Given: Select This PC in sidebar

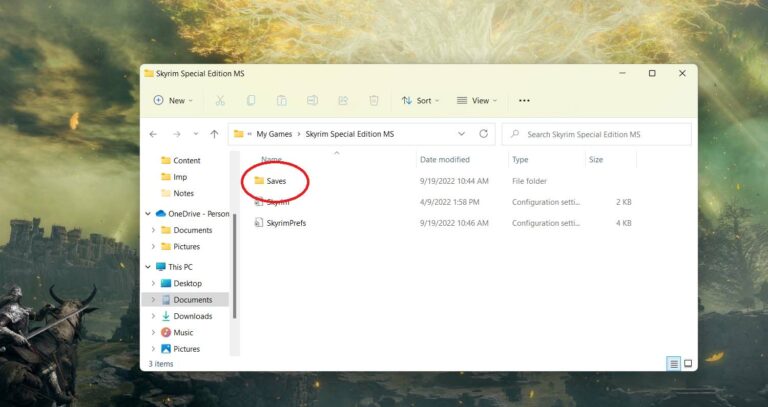Looking at the screenshot, I should coord(180,267).
